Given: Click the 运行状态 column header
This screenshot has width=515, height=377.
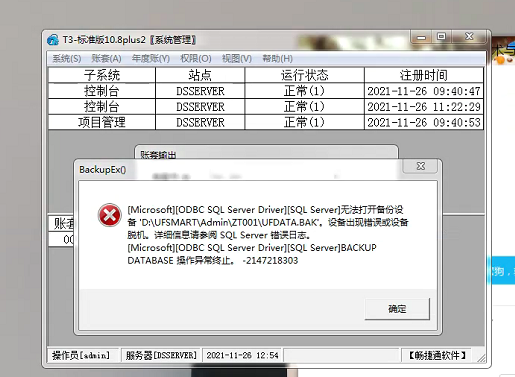Looking at the screenshot, I should [304, 75].
